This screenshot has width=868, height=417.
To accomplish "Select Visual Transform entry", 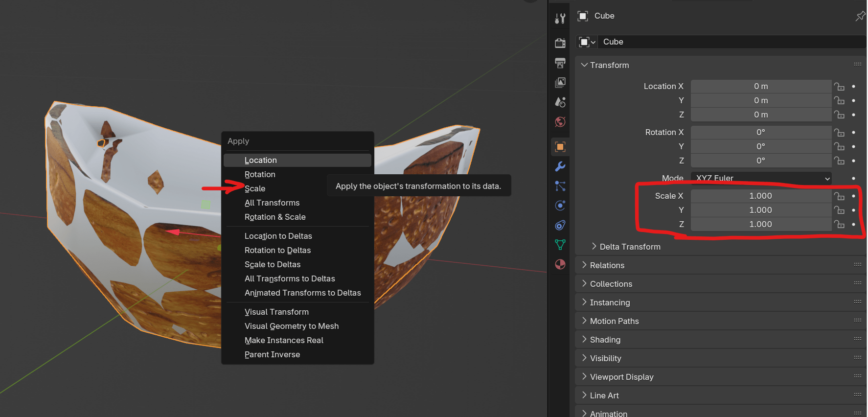I will [x=297, y=312].
